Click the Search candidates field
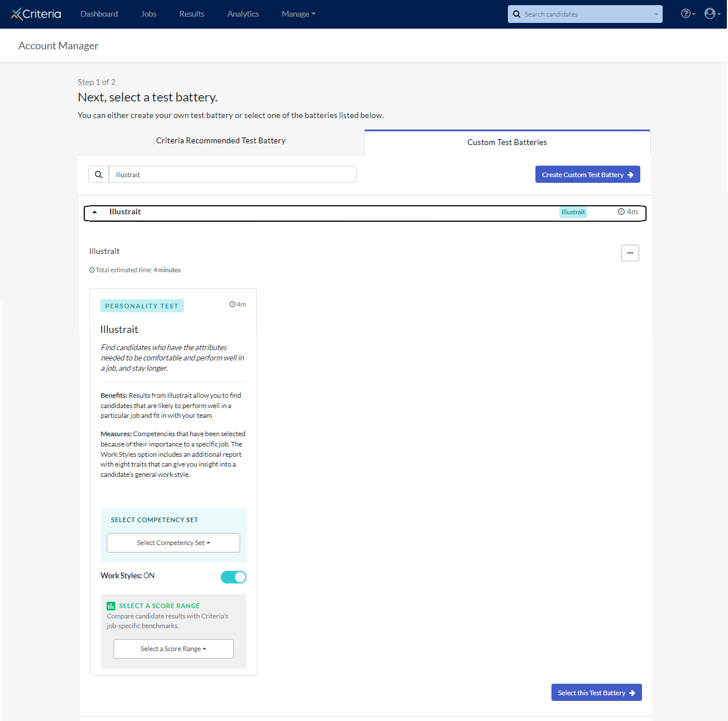Image resolution: width=728 pixels, height=721 pixels. pyautogui.click(x=585, y=14)
